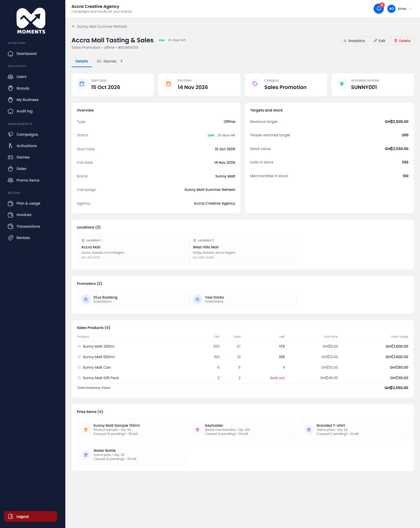Click the Sunny Malt Can product row
The image size is (420, 528).
[x=243, y=367]
